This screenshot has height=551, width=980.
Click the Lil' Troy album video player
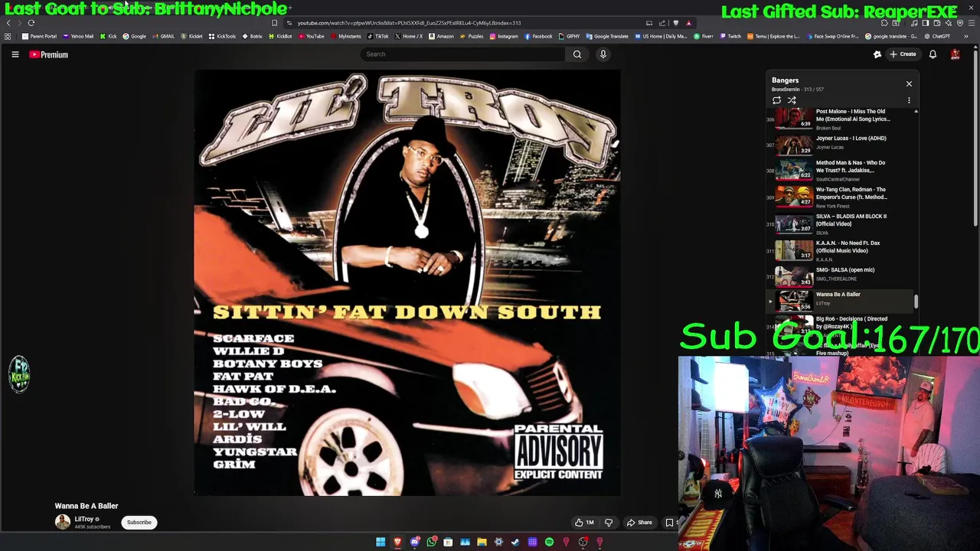[x=407, y=282]
